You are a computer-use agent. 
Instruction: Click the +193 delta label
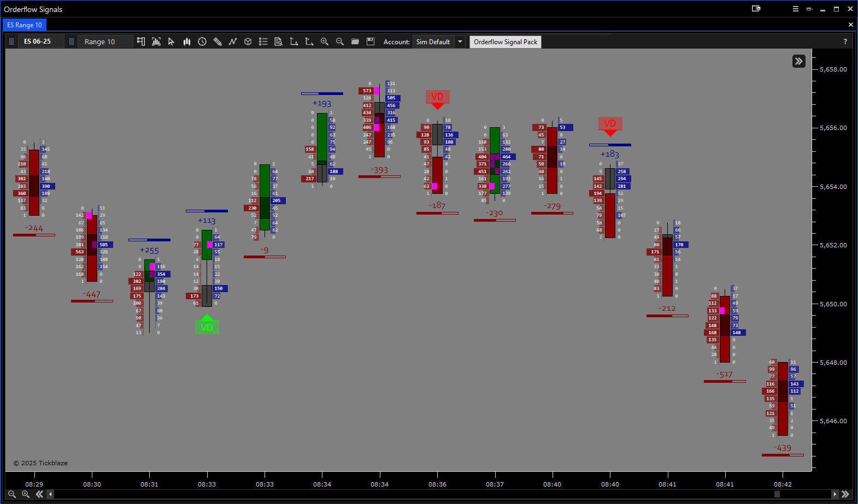point(322,104)
